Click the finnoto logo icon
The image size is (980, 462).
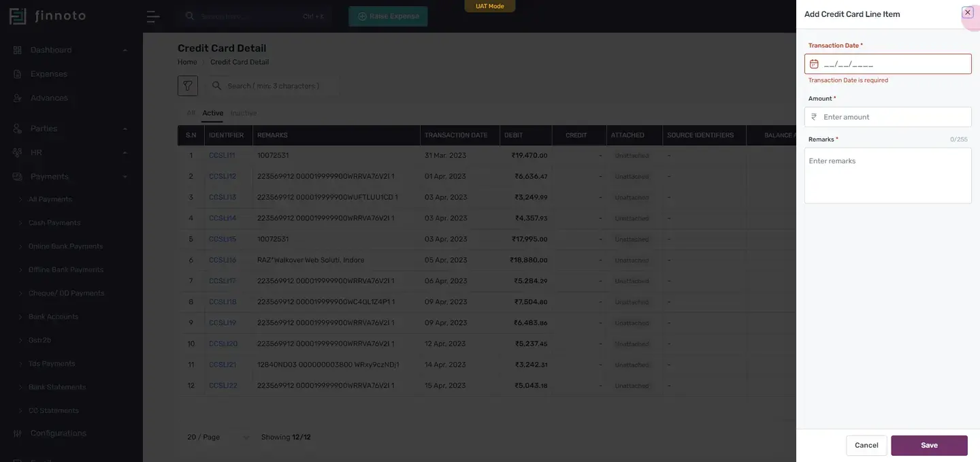[18, 16]
